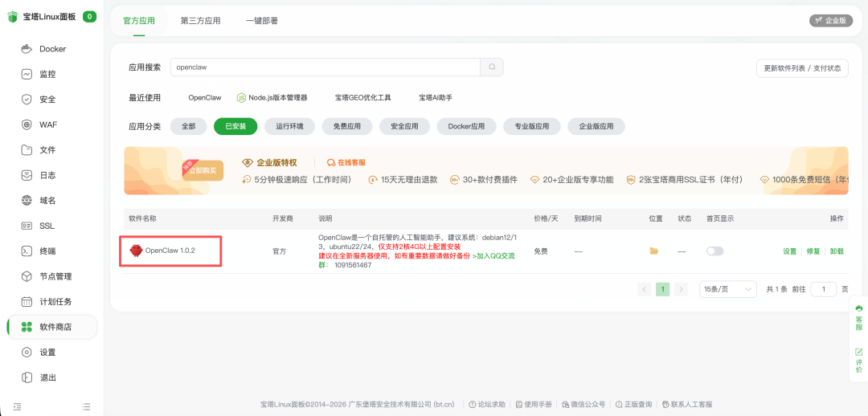The height and width of the screenshot is (416, 868).
Task: Click the 日志 log icon
Action: pos(27,175)
